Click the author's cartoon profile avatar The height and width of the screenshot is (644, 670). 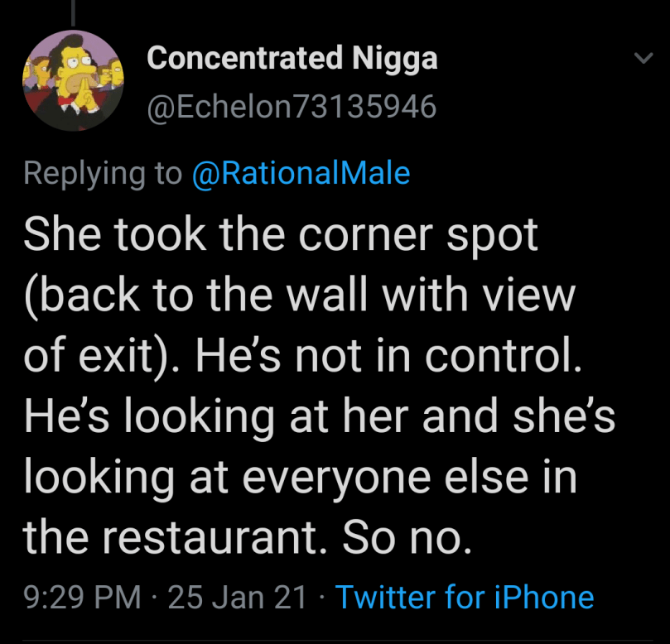coord(73,81)
